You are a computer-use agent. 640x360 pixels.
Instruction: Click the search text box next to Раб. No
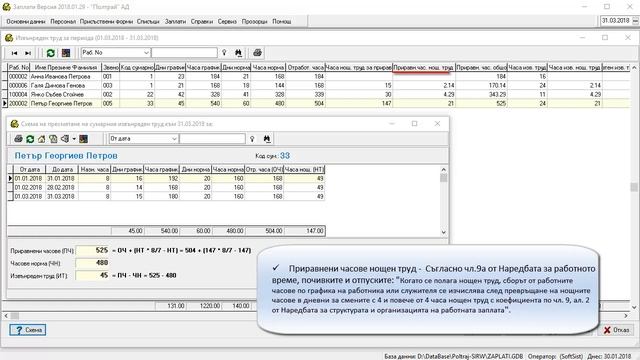(x=184, y=53)
